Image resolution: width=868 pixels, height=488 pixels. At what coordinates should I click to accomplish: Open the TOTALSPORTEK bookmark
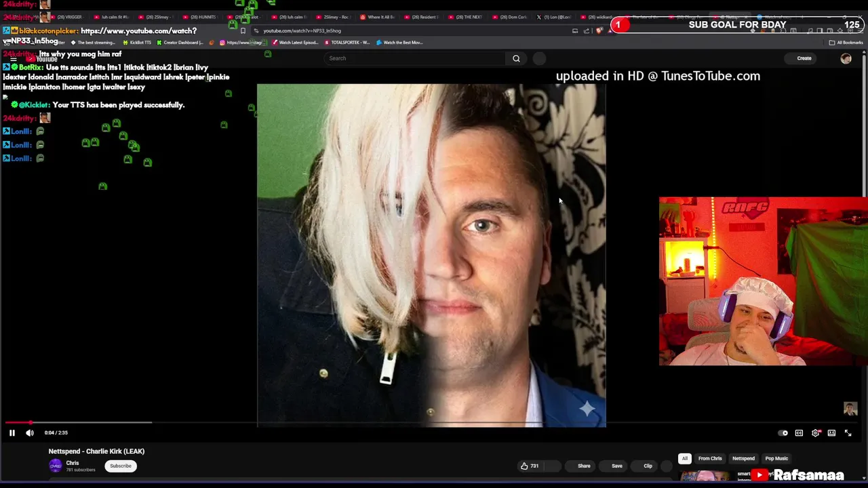(x=347, y=43)
